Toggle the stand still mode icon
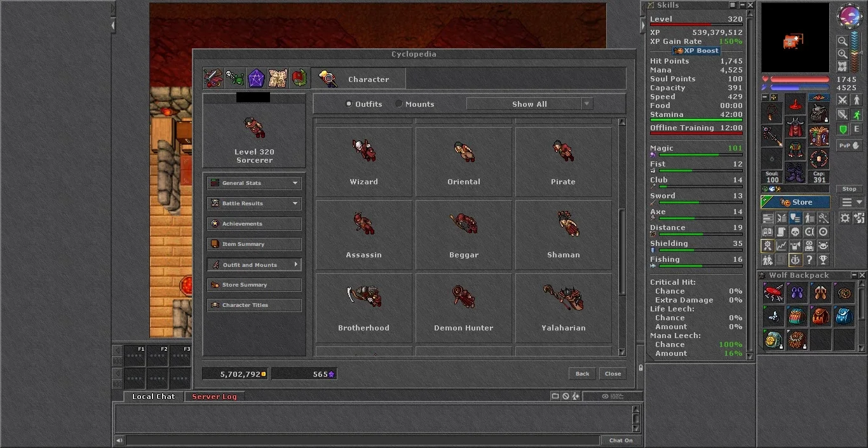 coord(857,100)
